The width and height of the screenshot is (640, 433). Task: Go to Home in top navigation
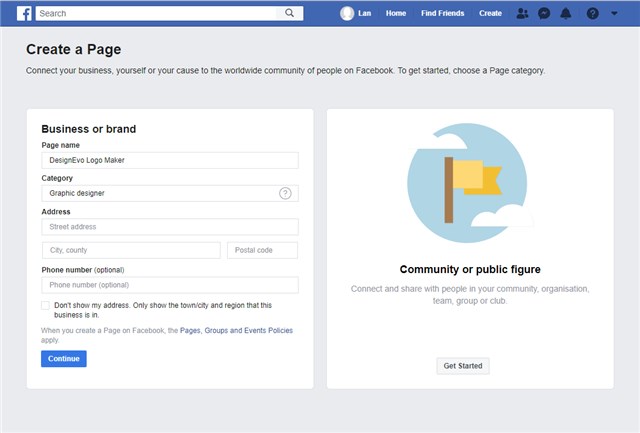pyautogui.click(x=396, y=13)
